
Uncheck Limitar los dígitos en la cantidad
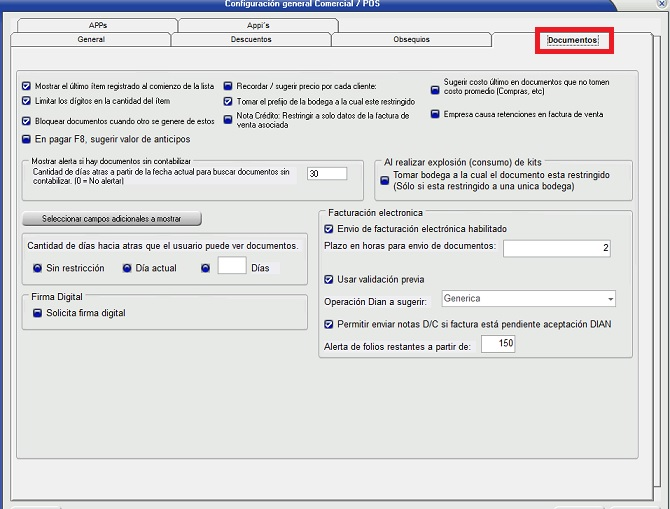click(x=27, y=101)
